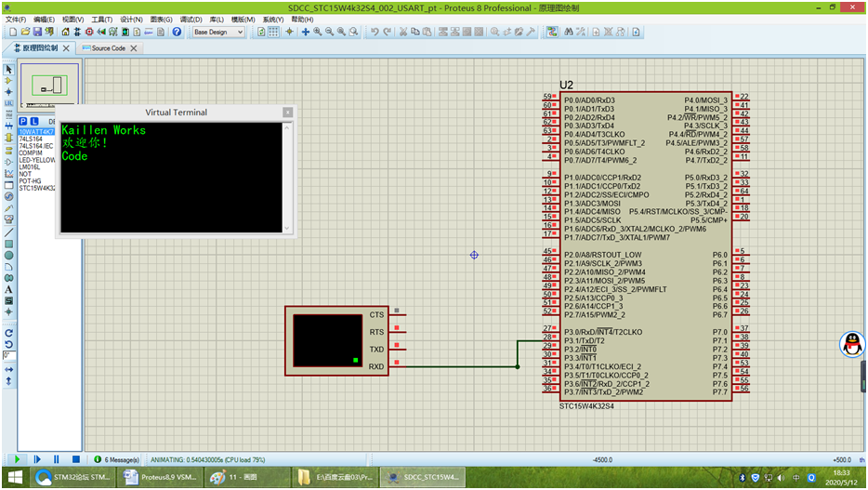Select the Text 'A' tool

8,289
